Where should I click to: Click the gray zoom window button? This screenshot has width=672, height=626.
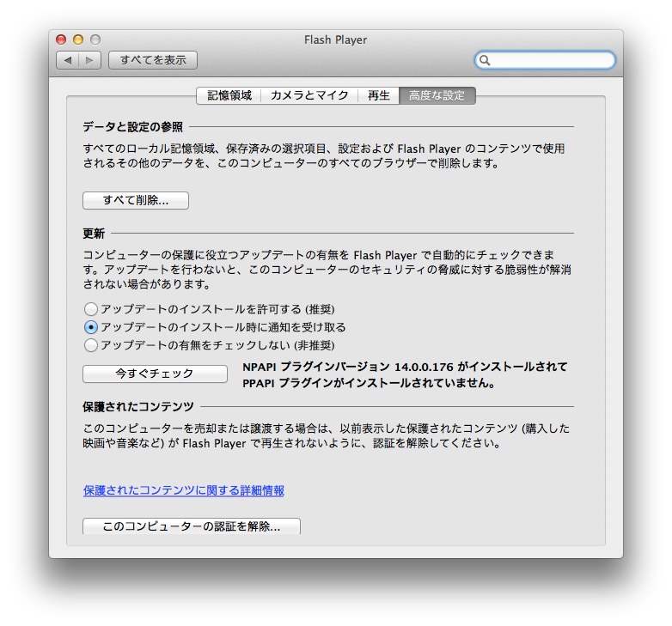(95, 40)
